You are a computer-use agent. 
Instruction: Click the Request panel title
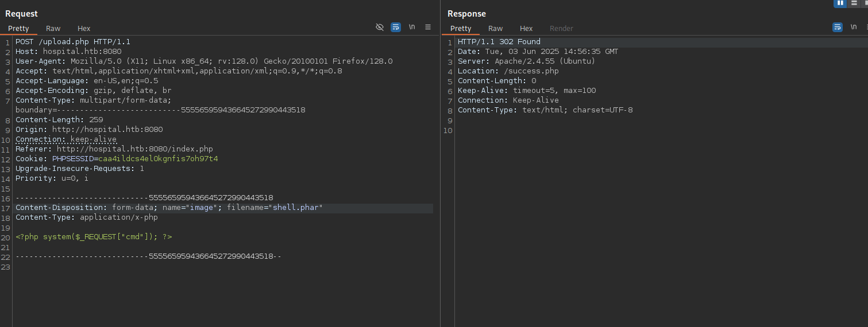(21, 14)
